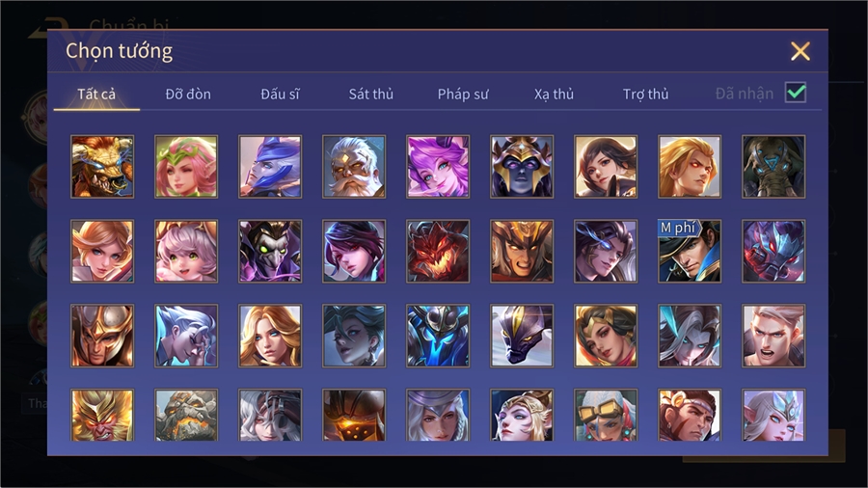Select the plague mask crow hero
Screen dimensions: 868x488
(x=270, y=251)
